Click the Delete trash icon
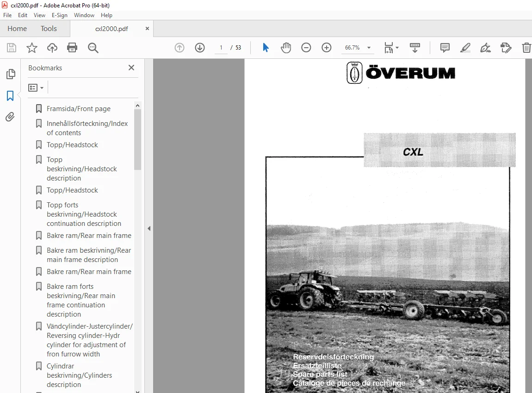The height and width of the screenshot is (393, 532). [526, 48]
